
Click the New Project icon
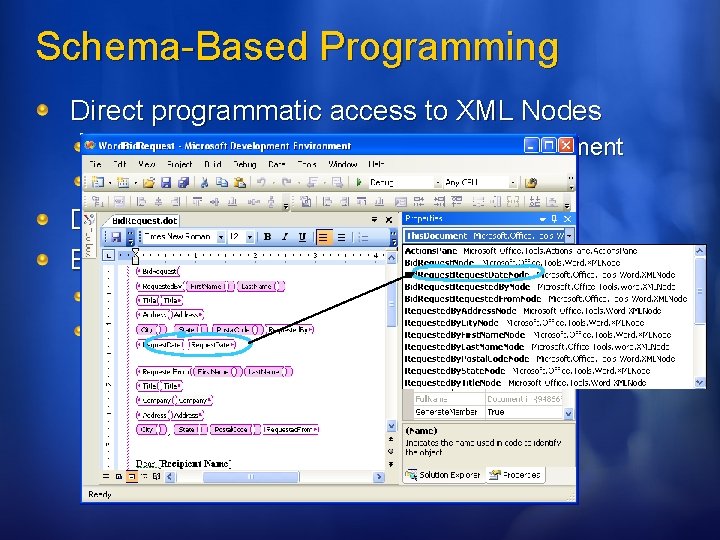(x=97, y=183)
